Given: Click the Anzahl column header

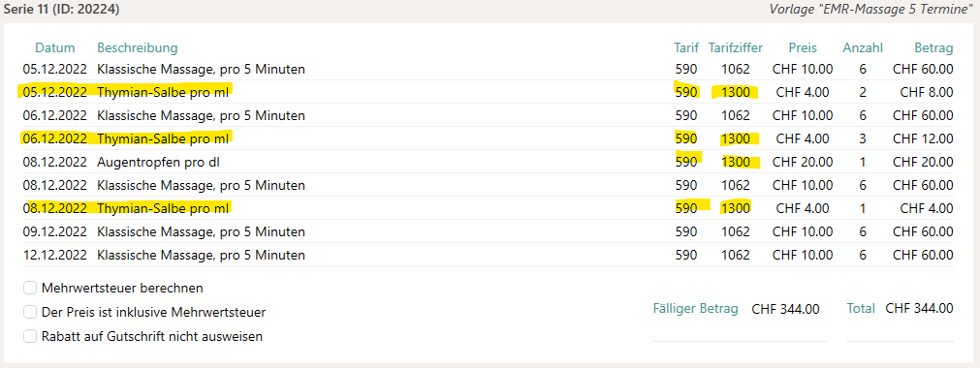Looking at the screenshot, I should coord(863,48).
